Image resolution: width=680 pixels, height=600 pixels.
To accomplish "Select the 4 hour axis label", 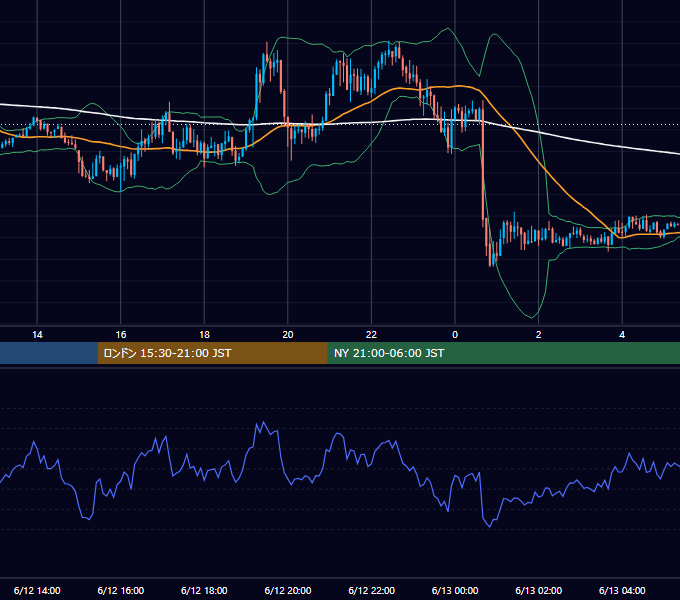I will [622, 335].
